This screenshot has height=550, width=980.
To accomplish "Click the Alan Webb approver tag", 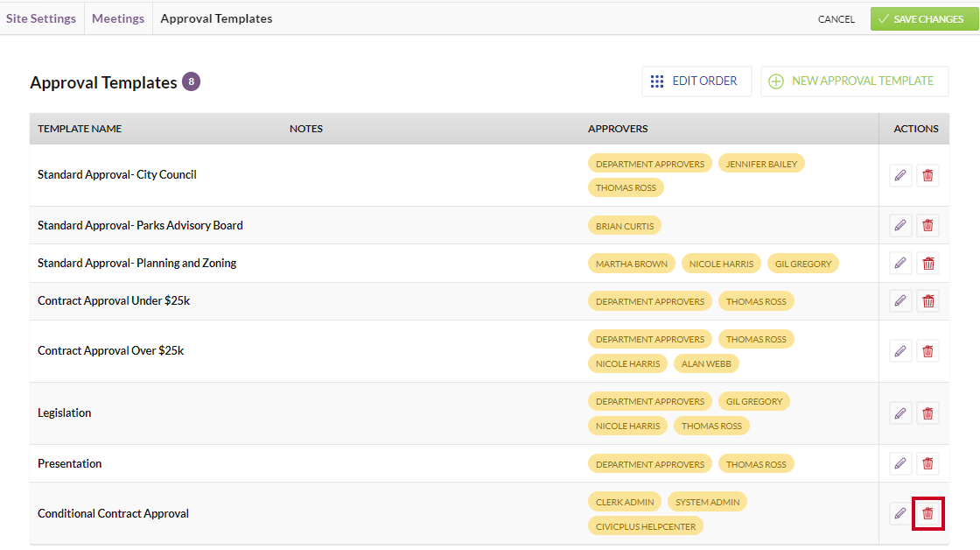I will tap(706, 363).
